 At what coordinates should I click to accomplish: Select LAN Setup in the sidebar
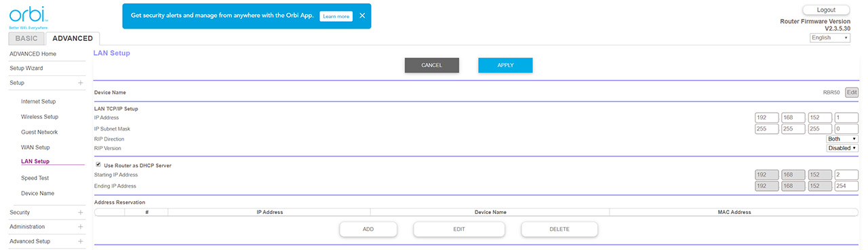(x=35, y=162)
